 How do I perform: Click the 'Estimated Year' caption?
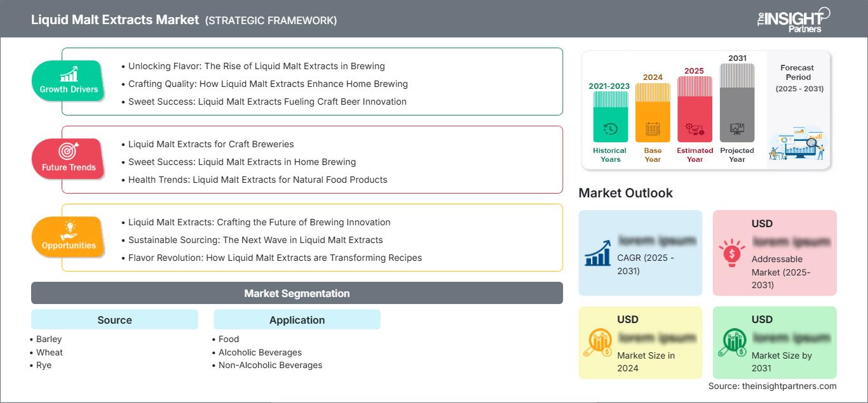click(x=695, y=155)
